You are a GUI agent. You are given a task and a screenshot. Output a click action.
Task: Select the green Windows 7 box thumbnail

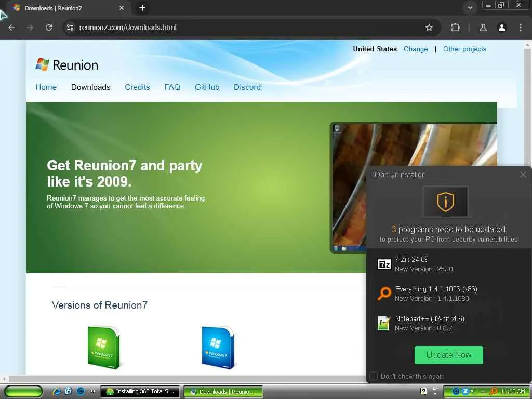pyautogui.click(x=104, y=347)
